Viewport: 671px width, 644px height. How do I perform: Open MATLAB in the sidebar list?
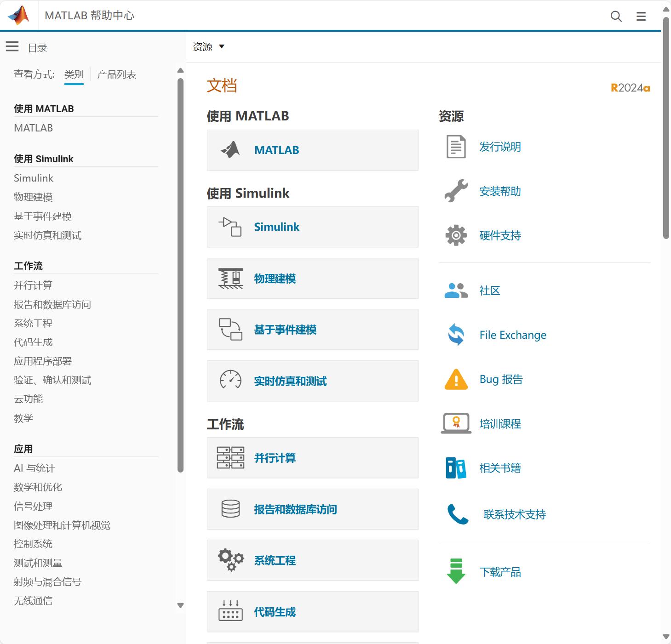point(34,128)
